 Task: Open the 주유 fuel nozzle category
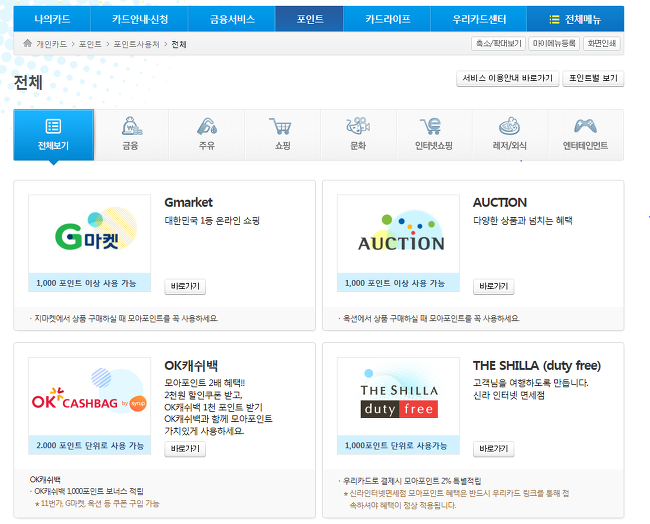pos(207,135)
